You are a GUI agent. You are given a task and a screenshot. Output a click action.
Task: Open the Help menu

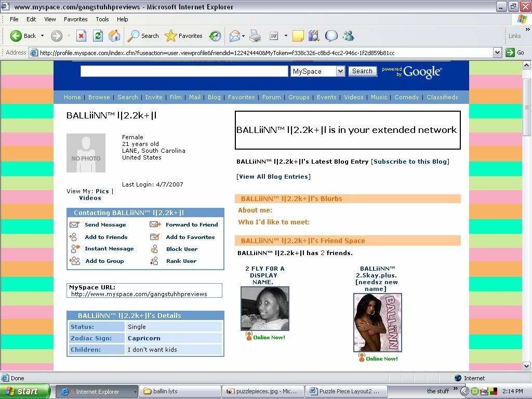pos(123,19)
